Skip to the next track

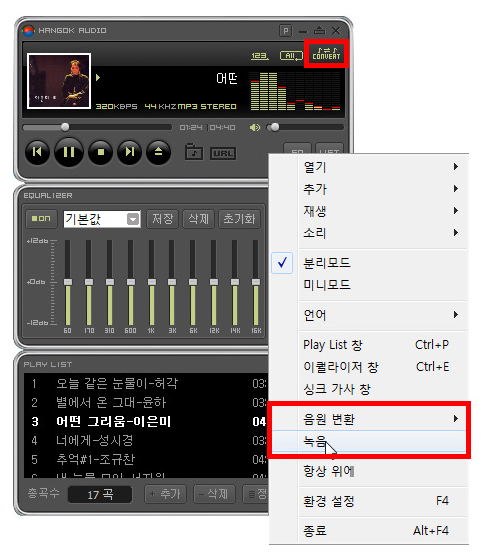[130, 152]
